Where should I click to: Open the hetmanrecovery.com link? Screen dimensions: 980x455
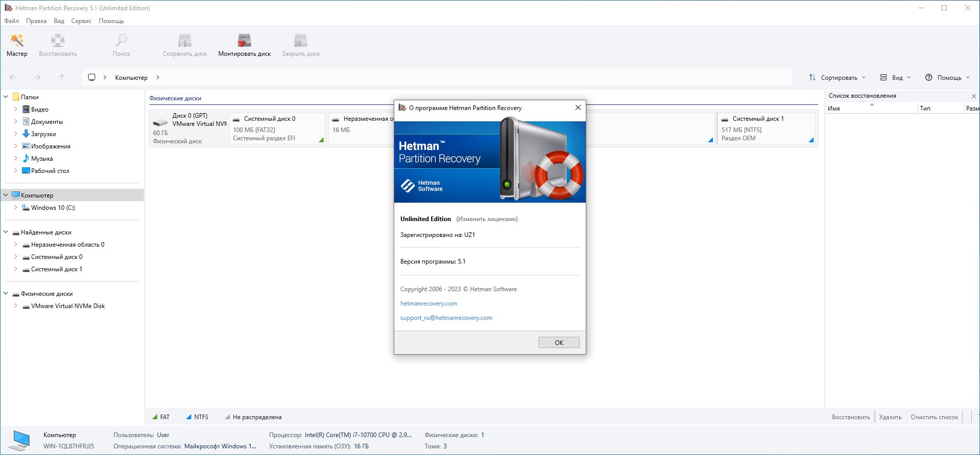coord(429,304)
